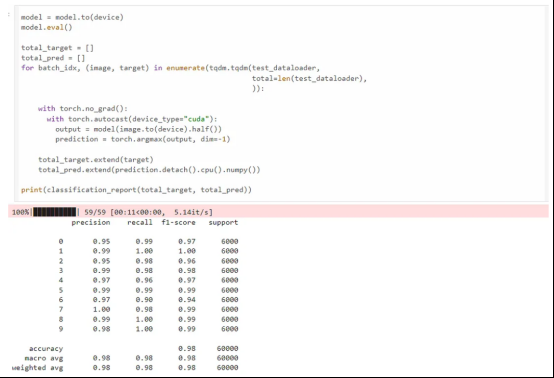Image resolution: width=554 pixels, height=378 pixels.
Task: Click the precision column header
Action: pyautogui.click(x=91, y=223)
